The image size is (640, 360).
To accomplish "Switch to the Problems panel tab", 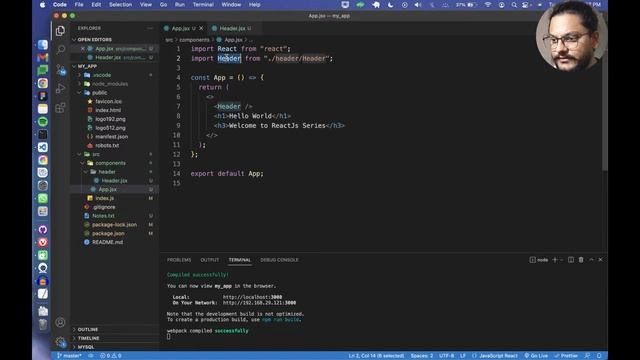I will click(x=179, y=260).
